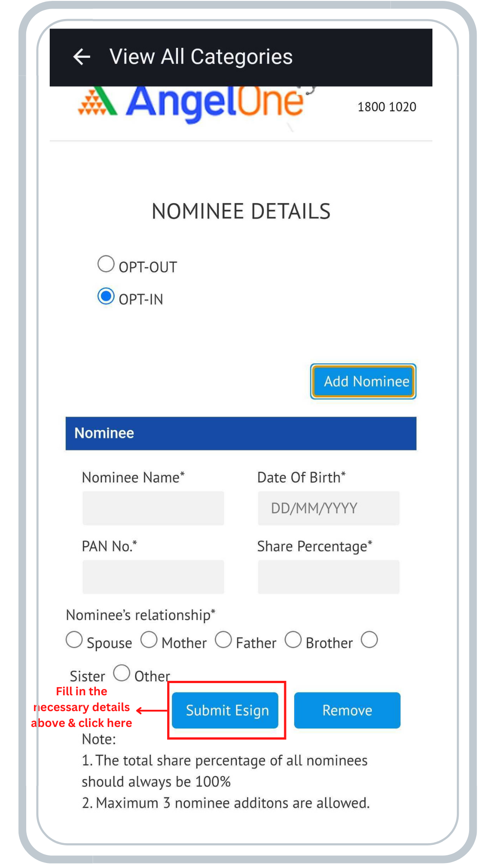
Task: Click the Share Percentage input field
Action: point(328,577)
